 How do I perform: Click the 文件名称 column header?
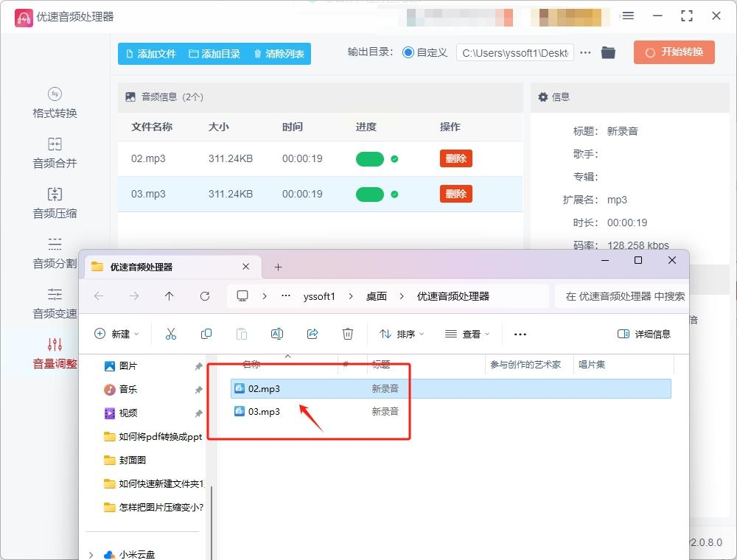tap(152, 127)
